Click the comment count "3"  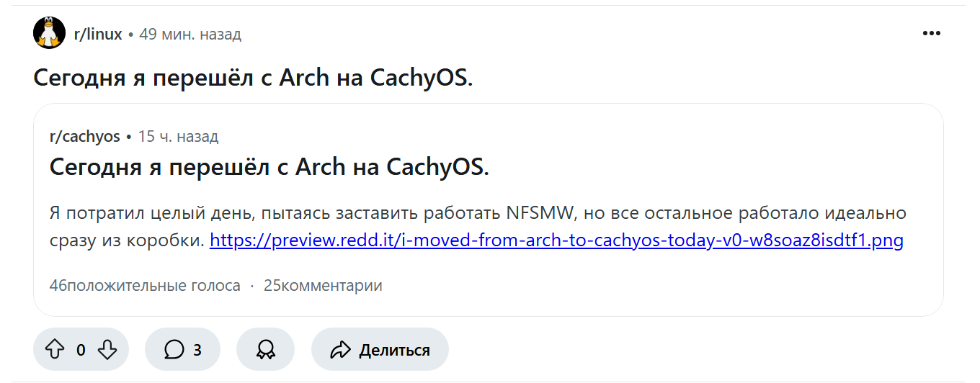pyautogui.click(x=197, y=350)
